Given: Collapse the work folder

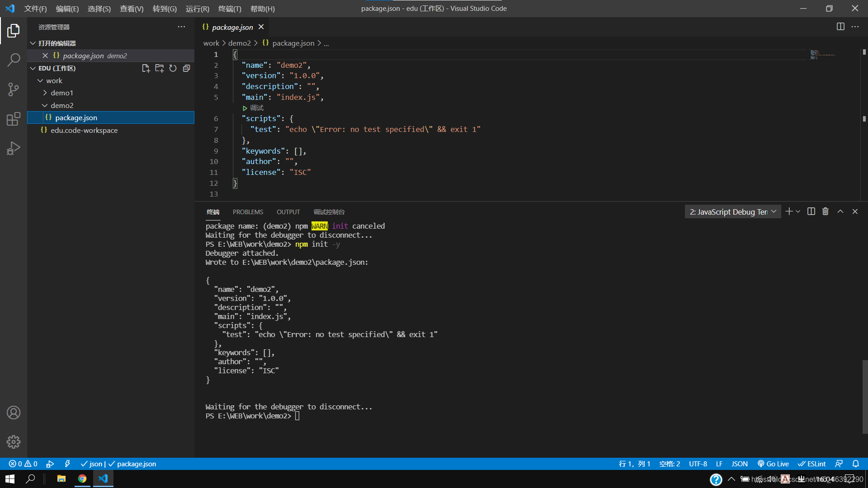Looking at the screenshot, I should pos(40,80).
